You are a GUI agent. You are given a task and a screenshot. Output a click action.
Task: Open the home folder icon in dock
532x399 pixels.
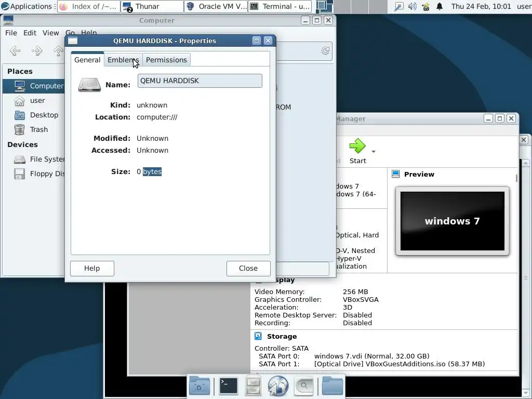(x=332, y=386)
